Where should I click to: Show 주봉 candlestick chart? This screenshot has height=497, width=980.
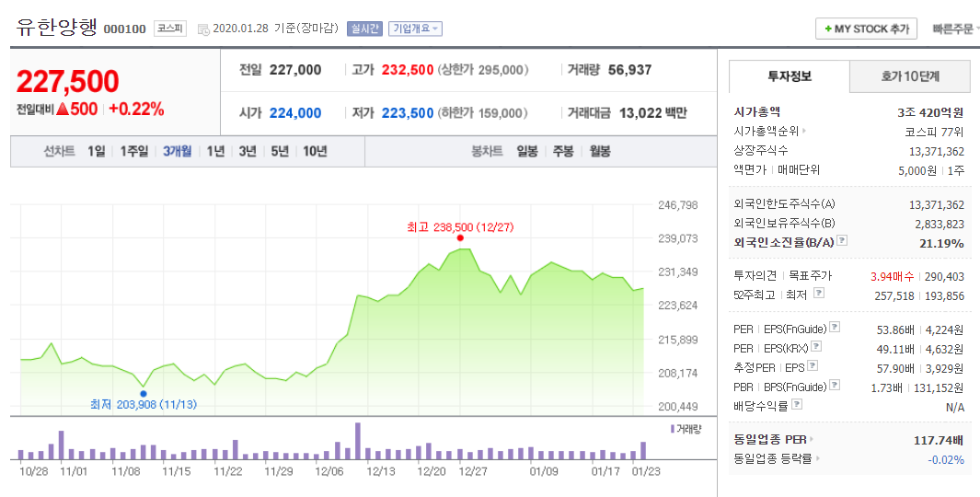(563, 151)
